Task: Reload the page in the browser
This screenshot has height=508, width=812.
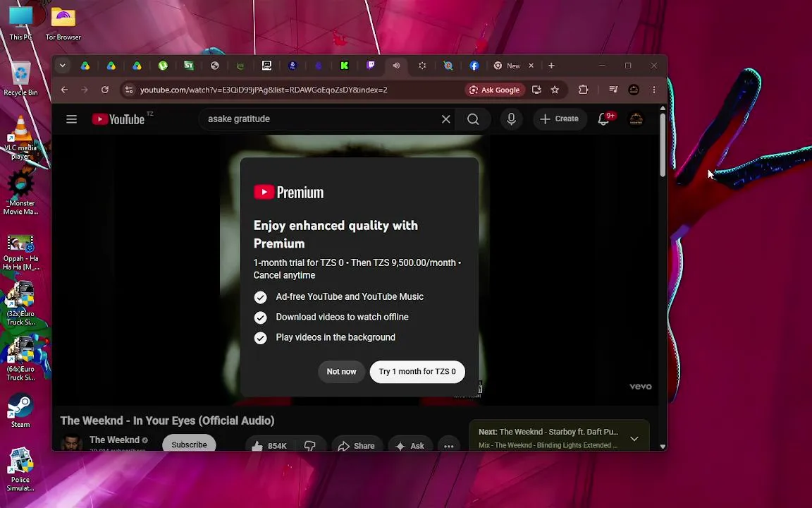Action: pos(105,90)
